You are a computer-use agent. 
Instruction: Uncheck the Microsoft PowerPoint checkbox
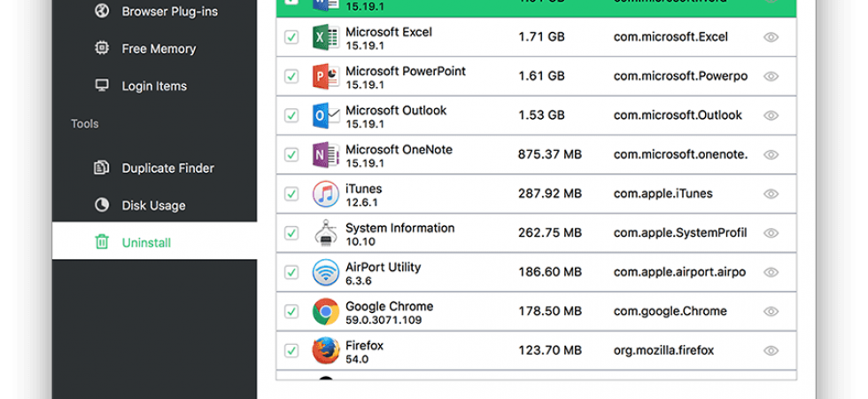point(291,76)
